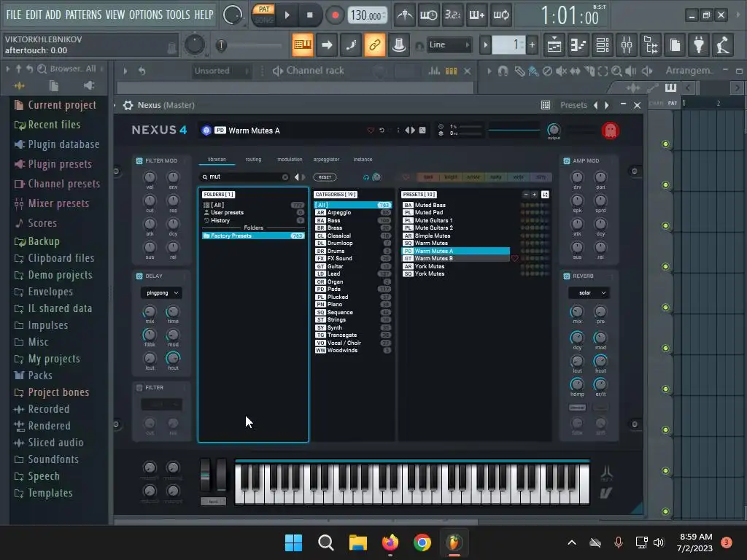
Task: Clear the mut search field
Action: pos(285,177)
